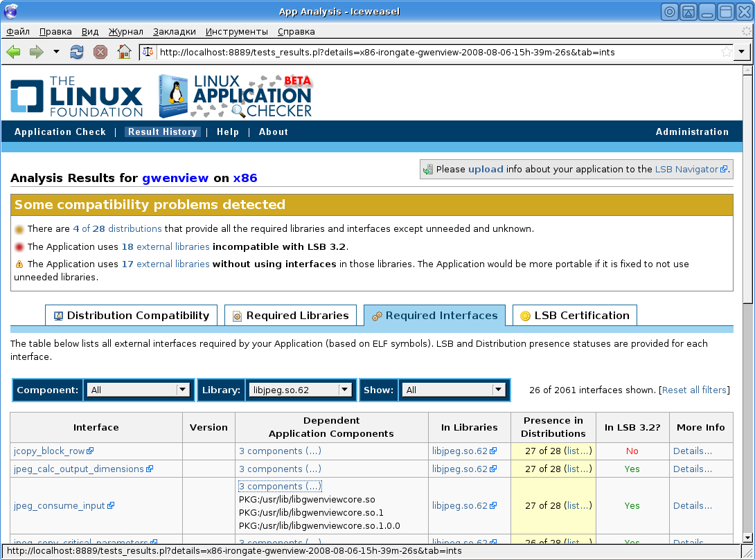Screen dimensions: 755x560
Task: Click the red 'No' cell for jcopy_block_row
Action: (x=632, y=451)
